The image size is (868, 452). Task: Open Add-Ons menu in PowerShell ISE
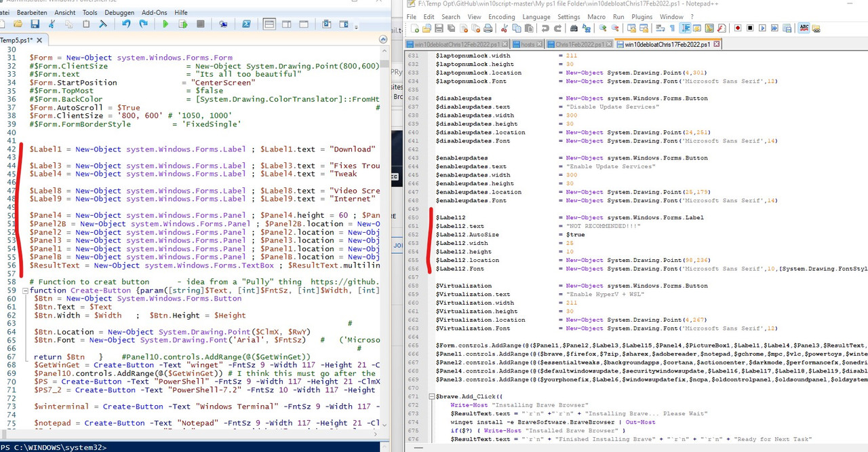[155, 12]
